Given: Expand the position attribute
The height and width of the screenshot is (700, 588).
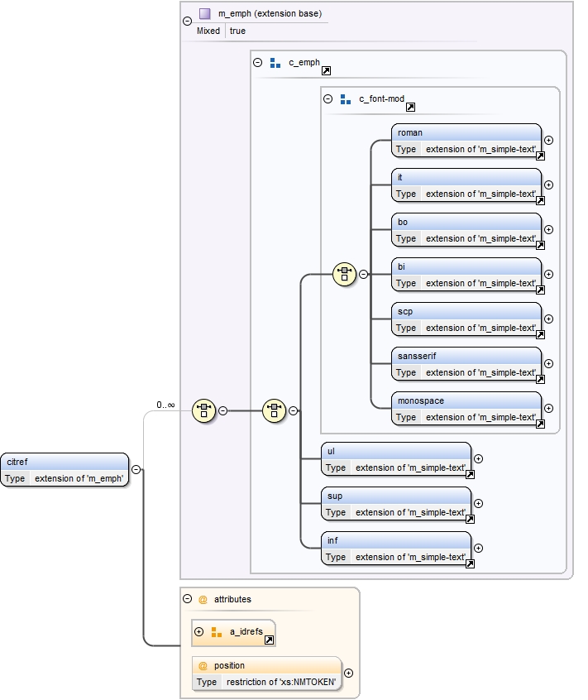Looking at the screenshot, I should click(348, 673).
